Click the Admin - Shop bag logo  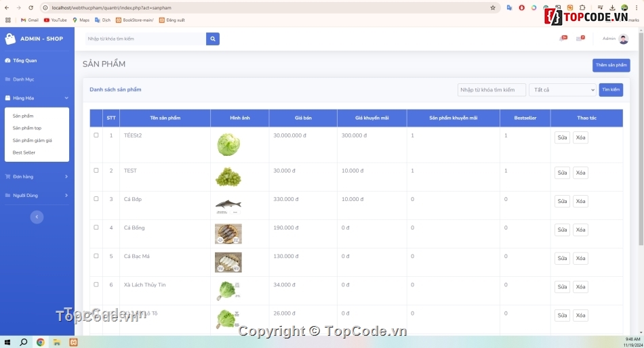[x=10, y=39]
